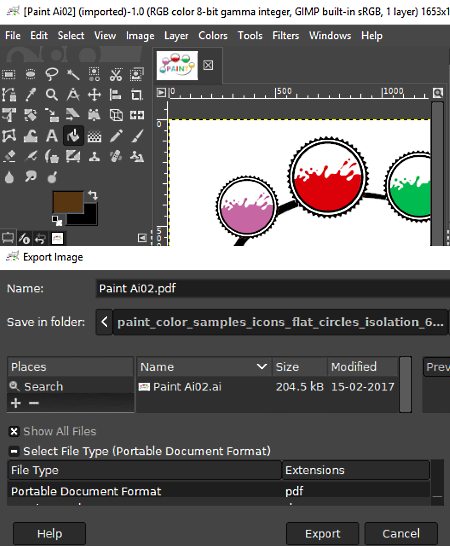
Task: Select the Rectangle Select tool
Action: click(x=9, y=74)
